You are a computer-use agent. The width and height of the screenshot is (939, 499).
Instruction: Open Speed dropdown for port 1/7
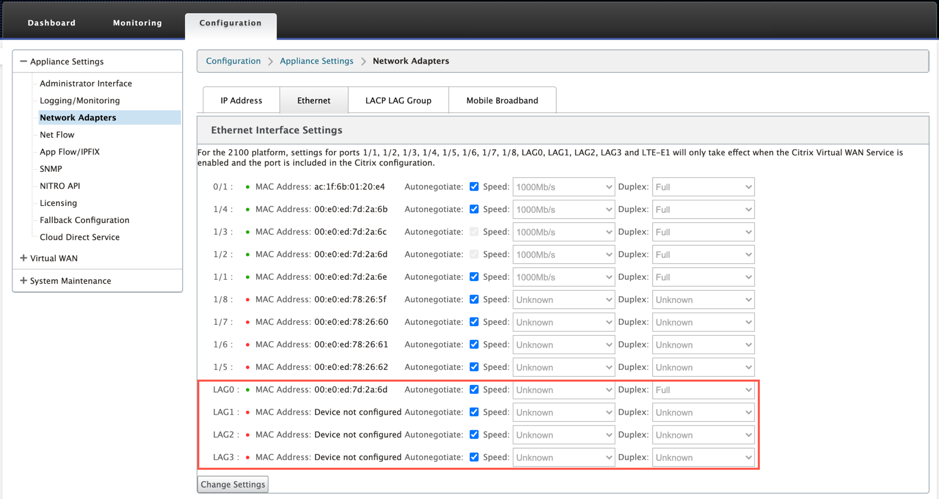pos(564,322)
